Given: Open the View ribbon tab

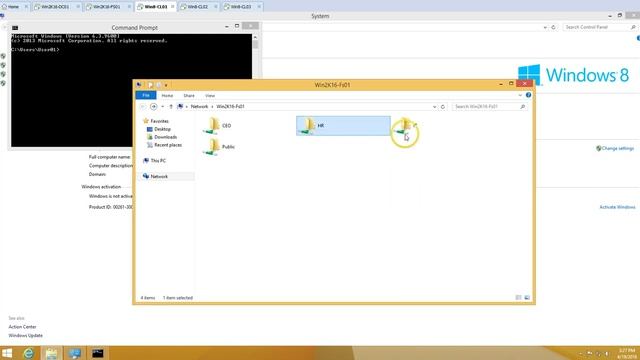Looking at the screenshot, I should pos(210,96).
